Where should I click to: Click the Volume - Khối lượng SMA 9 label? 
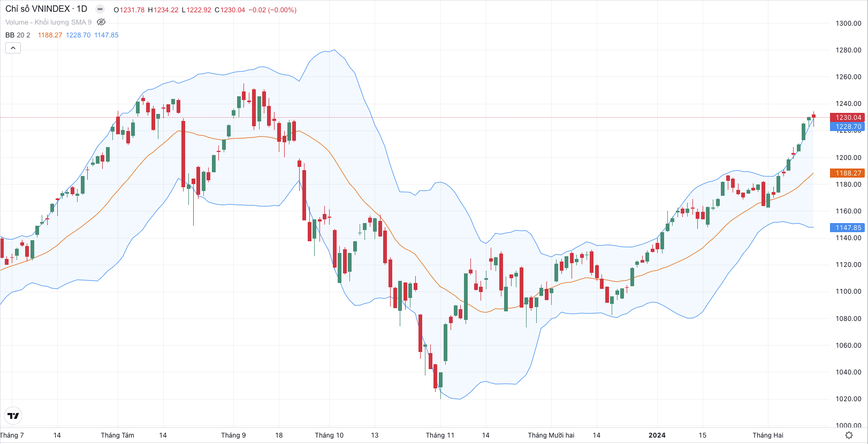point(48,22)
